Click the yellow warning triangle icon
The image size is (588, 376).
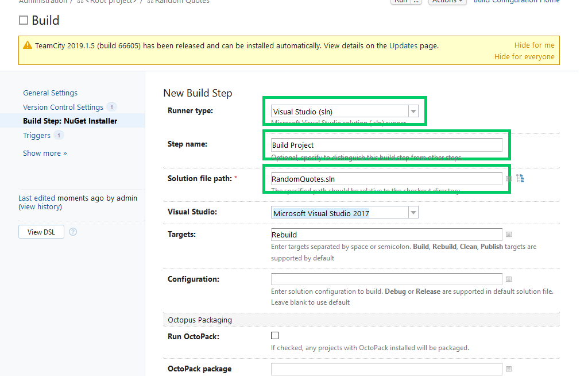[28, 45]
